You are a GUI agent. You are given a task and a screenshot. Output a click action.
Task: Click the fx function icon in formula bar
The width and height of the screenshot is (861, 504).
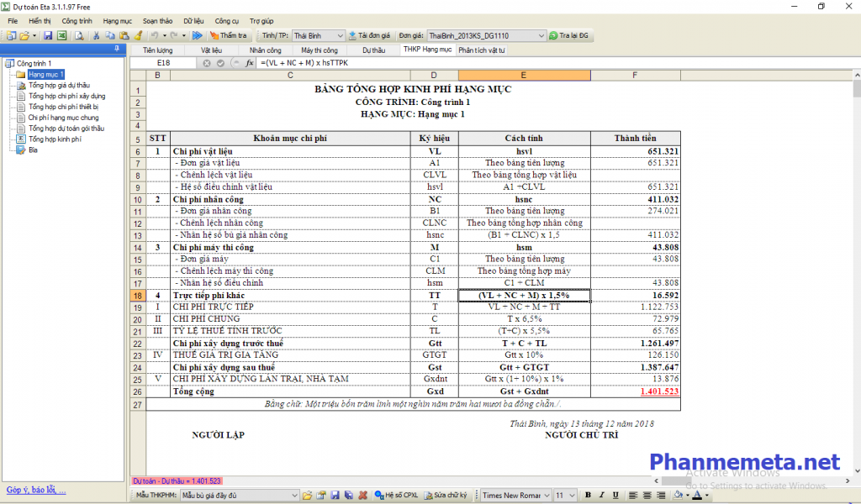249,63
